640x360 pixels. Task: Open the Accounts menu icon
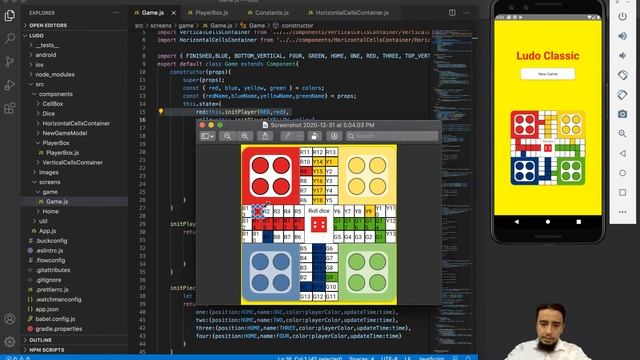(x=9, y=319)
